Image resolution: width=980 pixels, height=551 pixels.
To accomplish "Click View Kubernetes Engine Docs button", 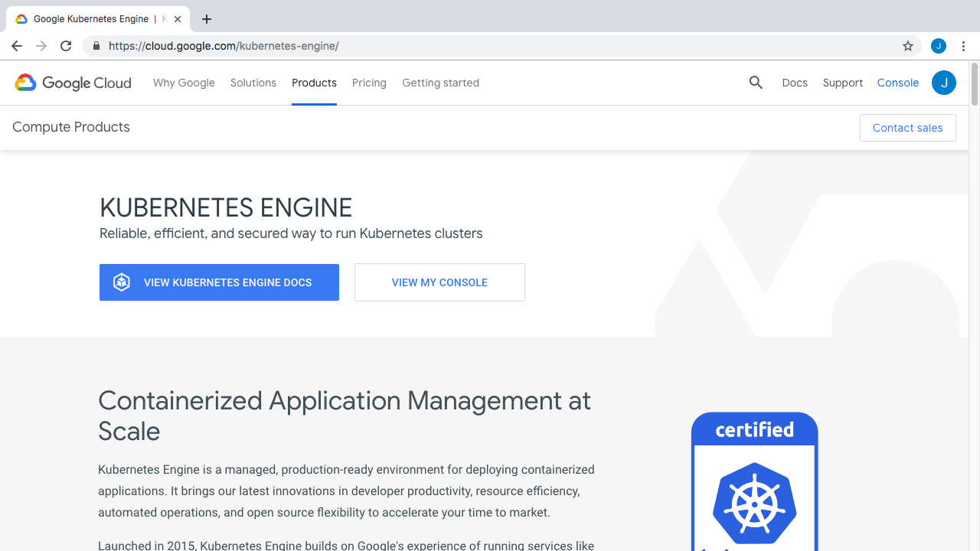I will tap(219, 282).
